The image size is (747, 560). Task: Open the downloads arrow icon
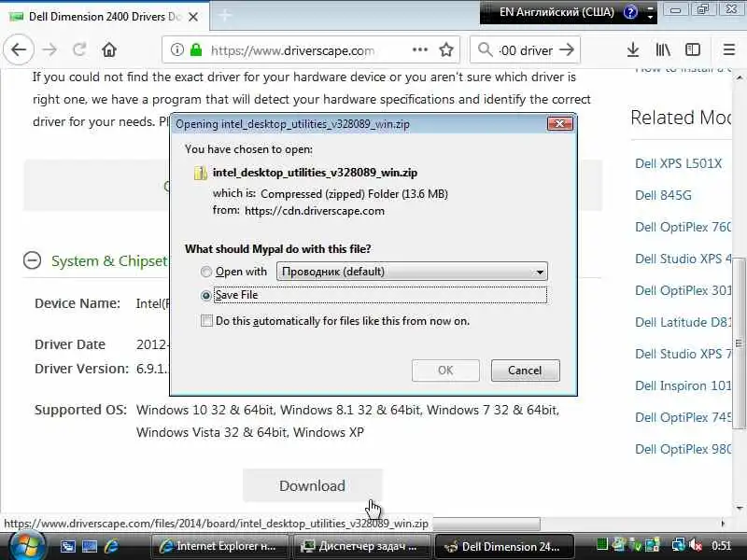(x=633, y=49)
